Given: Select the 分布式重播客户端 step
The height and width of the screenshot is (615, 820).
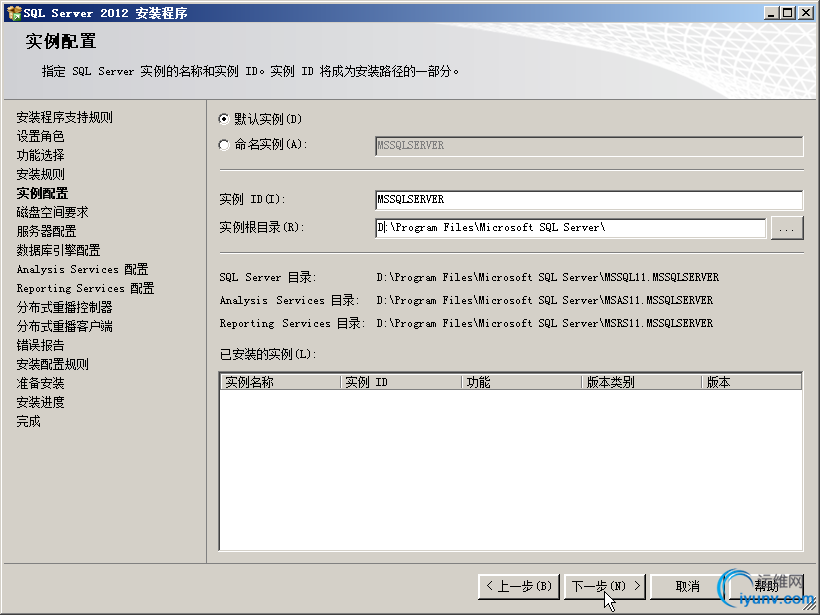Looking at the screenshot, I should [x=64, y=326].
